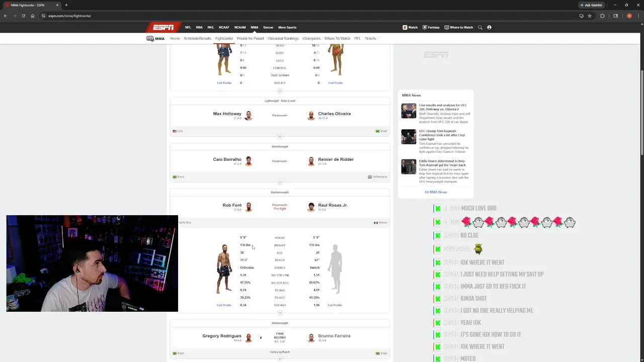644x362 pixels.
Task: Click Raul Rosas Jr.'s name
Action: [x=333, y=205]
